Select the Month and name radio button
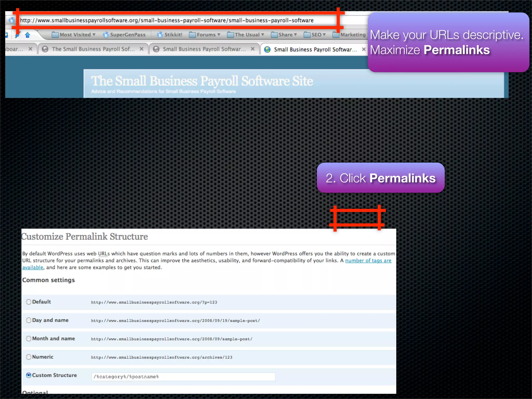532x399 pixels. click(29, 339)
